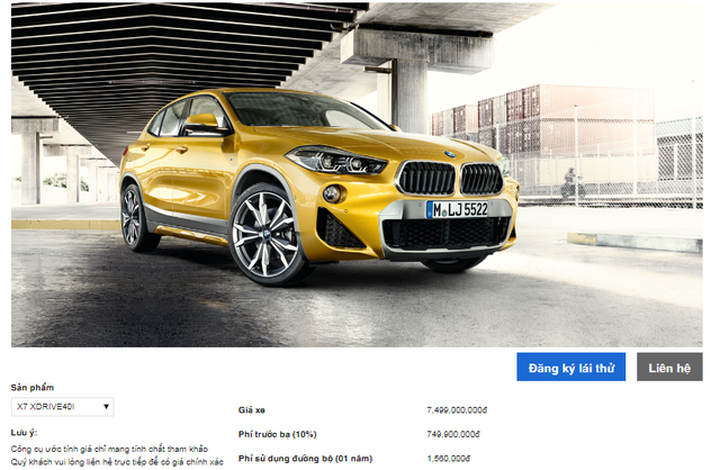This screenshot has width=720, height=470.
Task: Select the Giá xe label
Action: [x=252, y=410]
